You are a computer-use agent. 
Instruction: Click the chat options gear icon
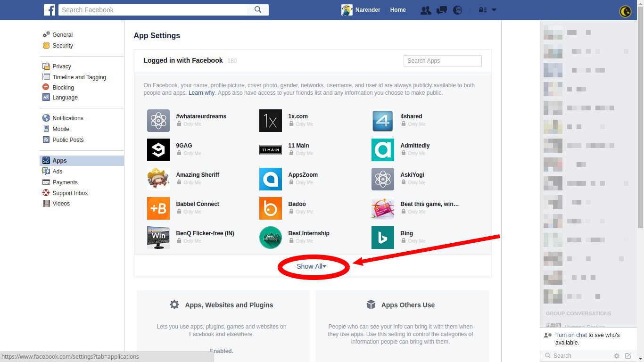click(616, 356)
